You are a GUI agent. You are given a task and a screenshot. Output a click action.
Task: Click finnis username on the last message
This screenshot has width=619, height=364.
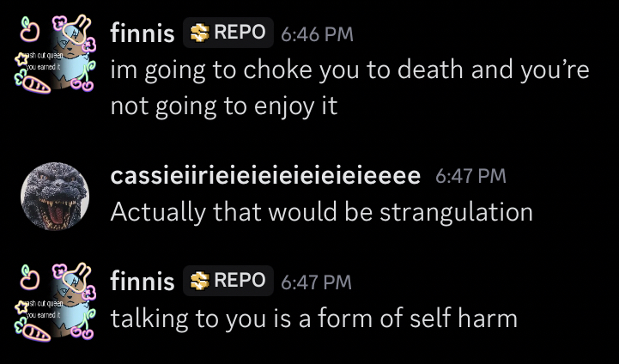point(143,280)
